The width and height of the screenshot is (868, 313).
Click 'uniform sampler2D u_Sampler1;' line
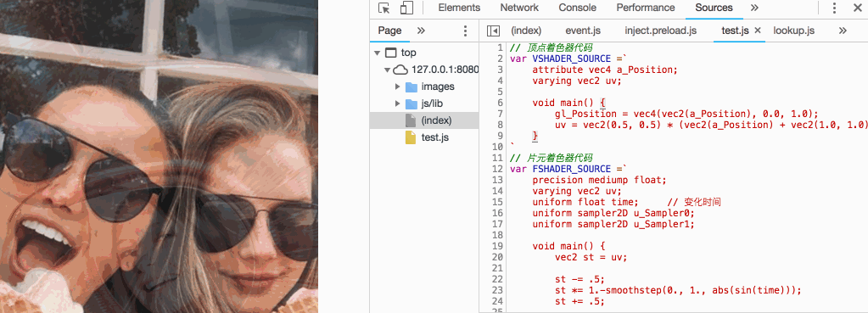pyautogui.click(x=613, y=224)
